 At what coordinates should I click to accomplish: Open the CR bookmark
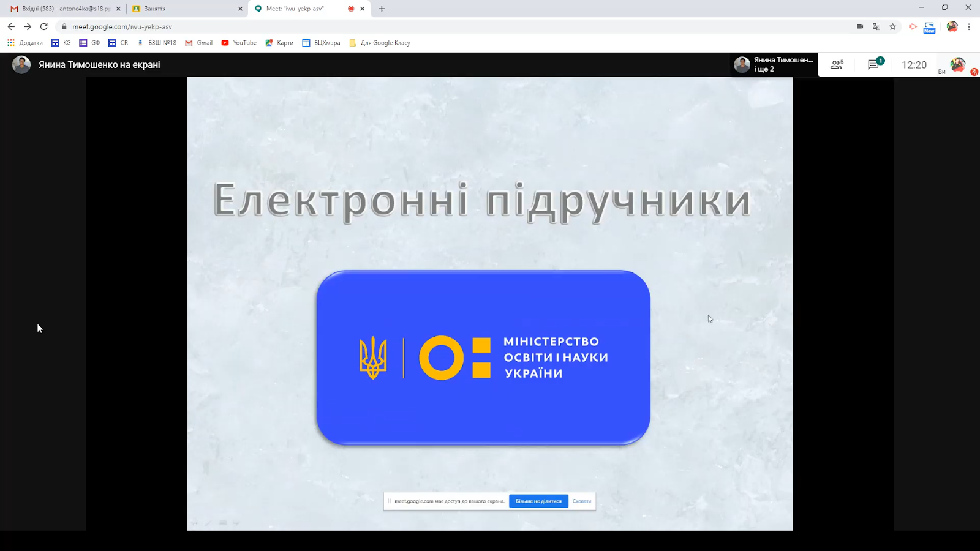(x=118, y=43)
